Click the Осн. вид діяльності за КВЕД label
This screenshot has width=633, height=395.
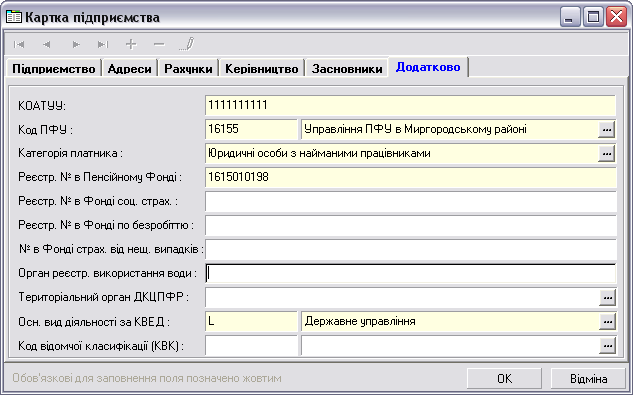[94, 322]
